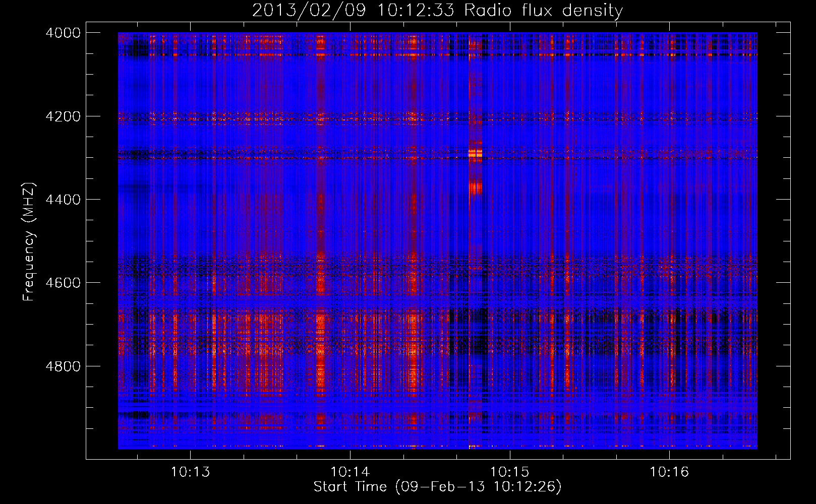Click the 10:13 time axis label
Screen dimensions: 816x504
click(x=190, y=472)
